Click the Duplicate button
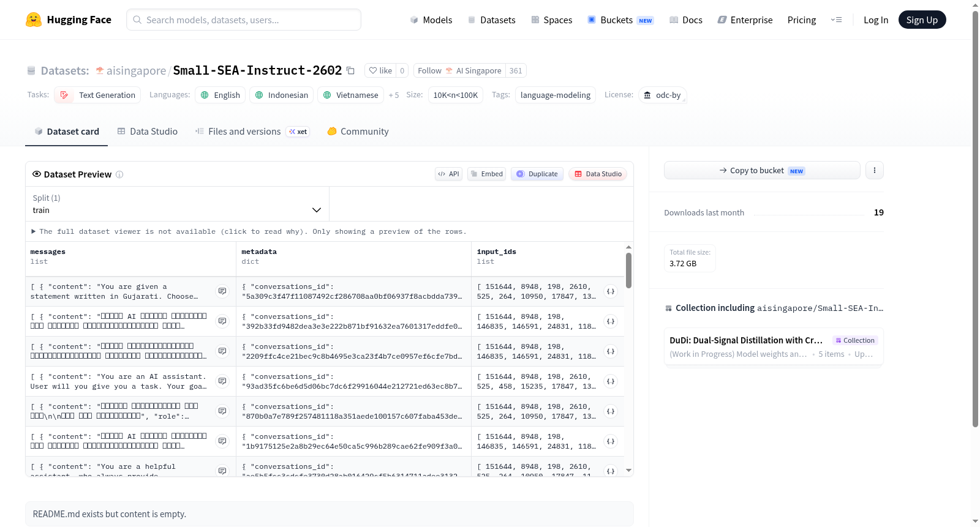Screen dimensions: 980x527 click(537, 174)
